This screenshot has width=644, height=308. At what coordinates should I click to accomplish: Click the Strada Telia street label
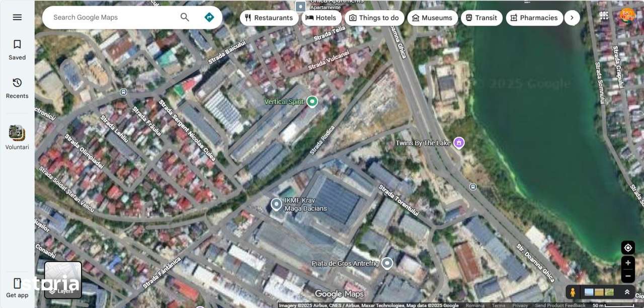pyautogui.click(x=330, y=33)
